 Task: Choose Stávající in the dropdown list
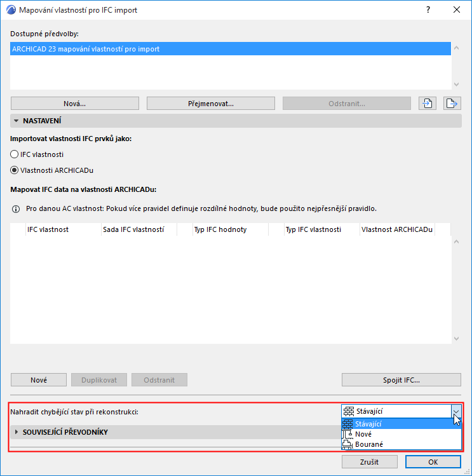tap(401, 424)
